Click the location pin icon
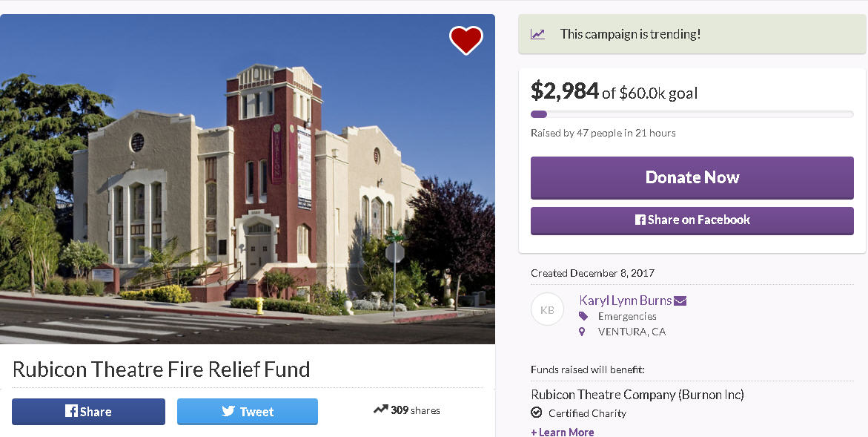868x437 pixels. click(583, 332)
